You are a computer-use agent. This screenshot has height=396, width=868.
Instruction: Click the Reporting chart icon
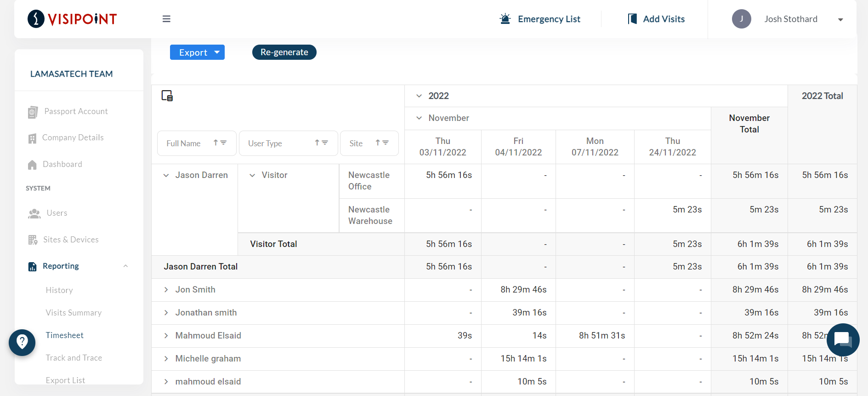click(32, 266)
